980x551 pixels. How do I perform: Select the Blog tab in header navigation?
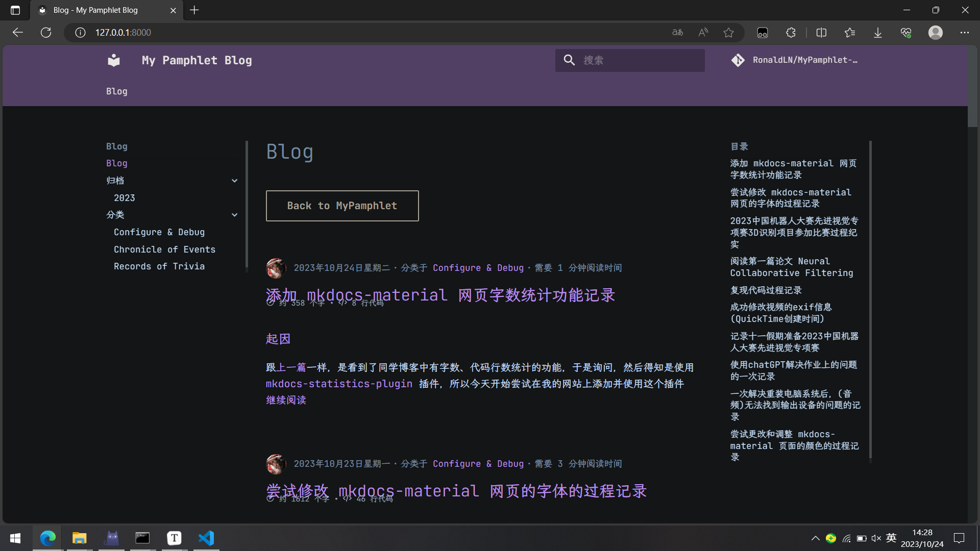116,91
